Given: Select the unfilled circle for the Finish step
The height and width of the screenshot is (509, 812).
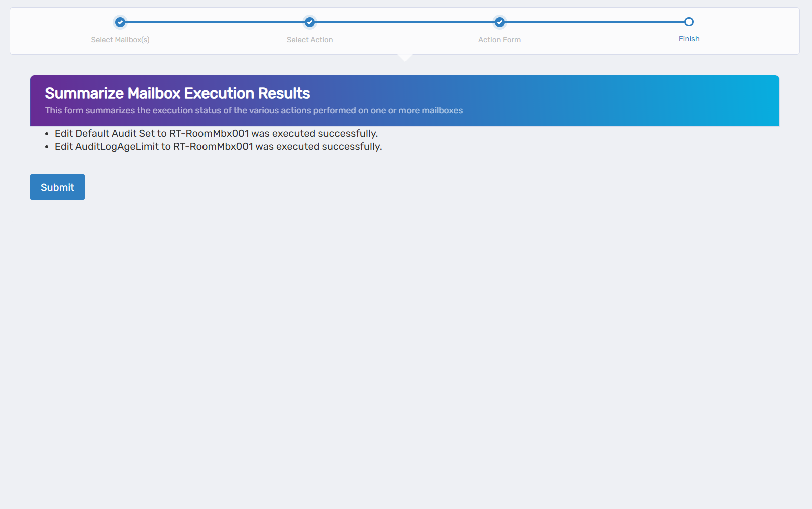Looking at the screenshot, I should 689,22.
